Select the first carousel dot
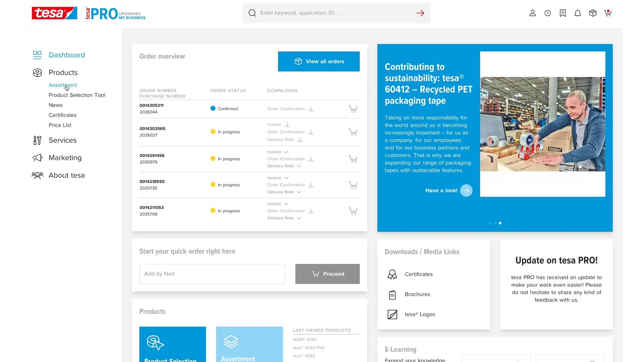This screenshot has height=362, width=644. [x=490, y=223]
